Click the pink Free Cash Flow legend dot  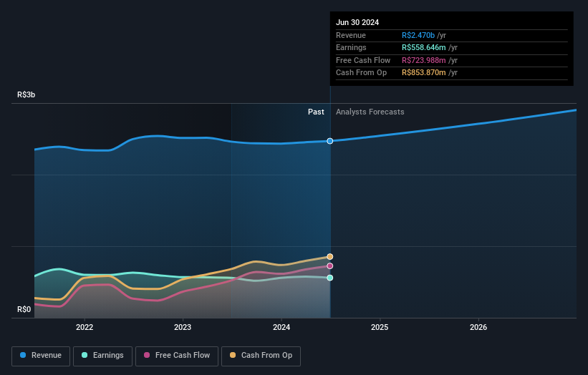coord(147,355)
